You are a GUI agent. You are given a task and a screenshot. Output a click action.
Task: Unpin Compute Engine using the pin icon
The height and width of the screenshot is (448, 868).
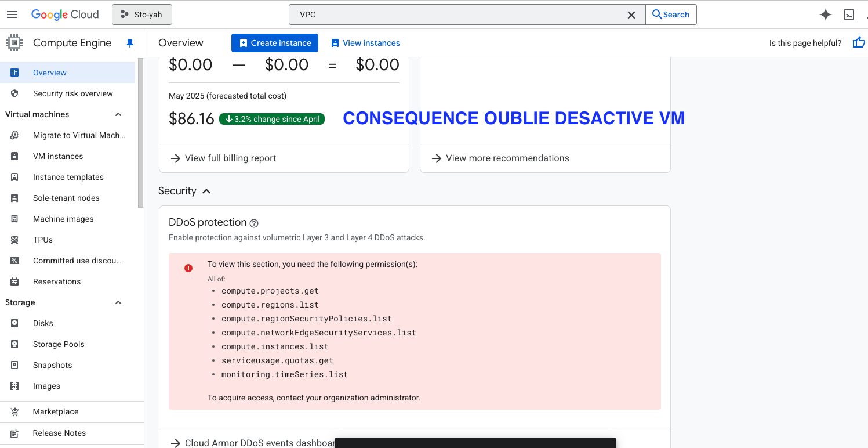click(x=130, y=42)
